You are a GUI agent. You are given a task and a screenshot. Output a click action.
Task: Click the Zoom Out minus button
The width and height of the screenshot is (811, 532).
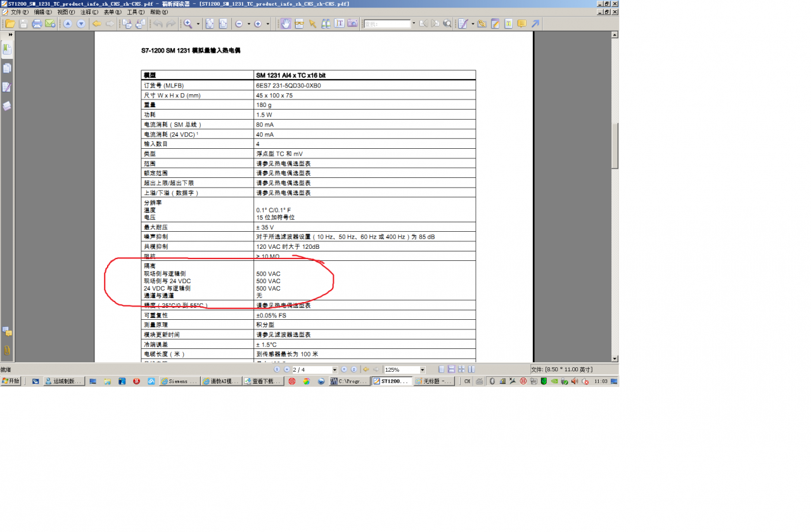pyautogui.click(x=239, y=23)
